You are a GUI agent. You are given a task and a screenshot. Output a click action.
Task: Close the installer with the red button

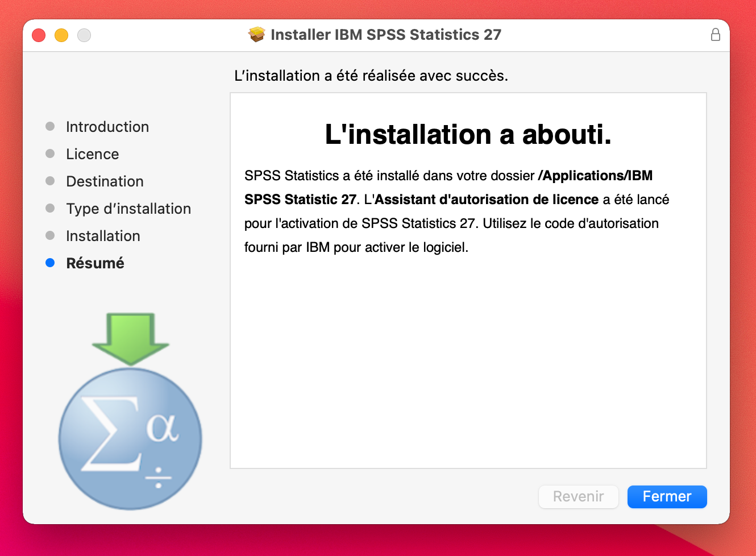(39, 35)
